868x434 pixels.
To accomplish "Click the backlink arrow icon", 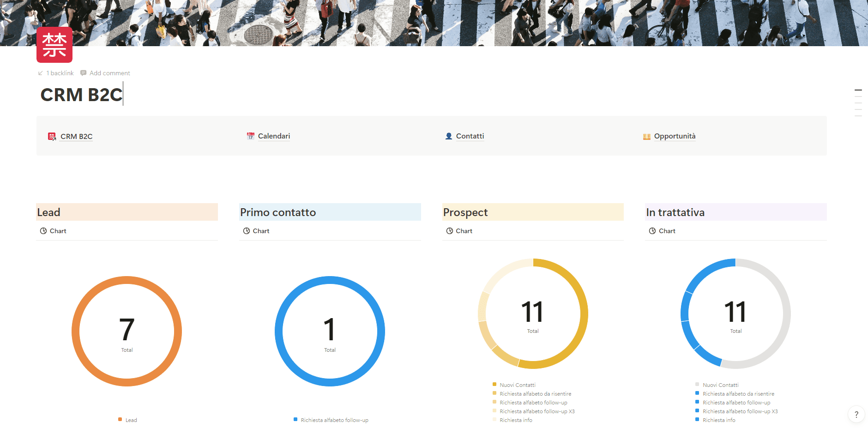I will click(x=41, y=72).
